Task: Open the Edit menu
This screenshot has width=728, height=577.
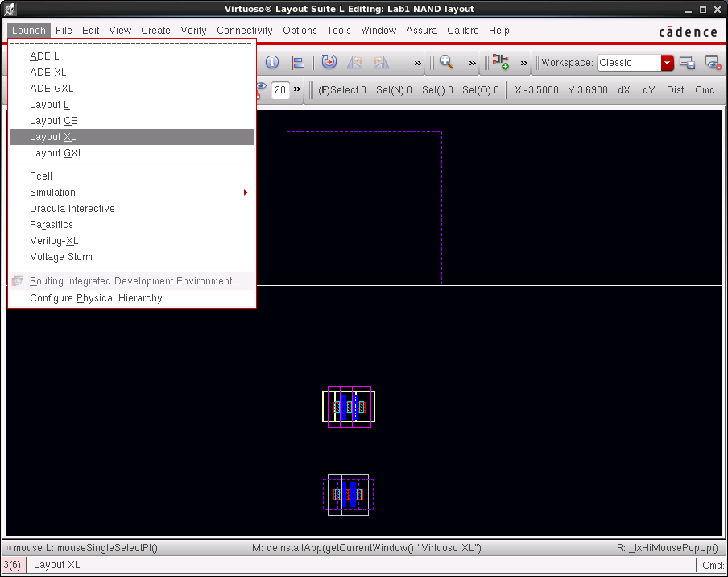Action: (x=90, y=31)
